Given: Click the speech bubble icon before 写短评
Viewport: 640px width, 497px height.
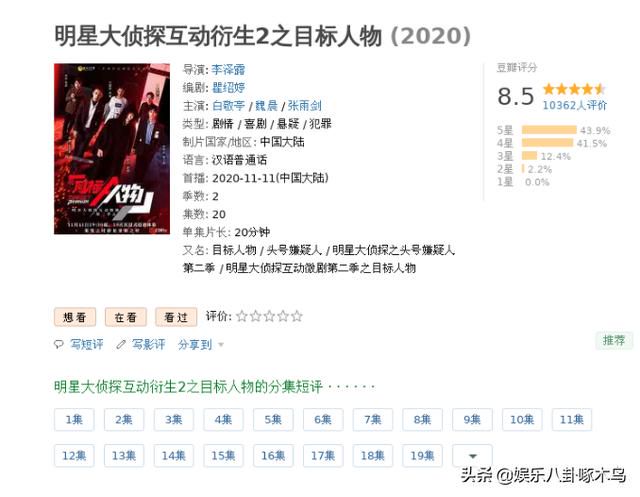Looking at the screenshot, I should pyautogui.click(x=59, y=344).
